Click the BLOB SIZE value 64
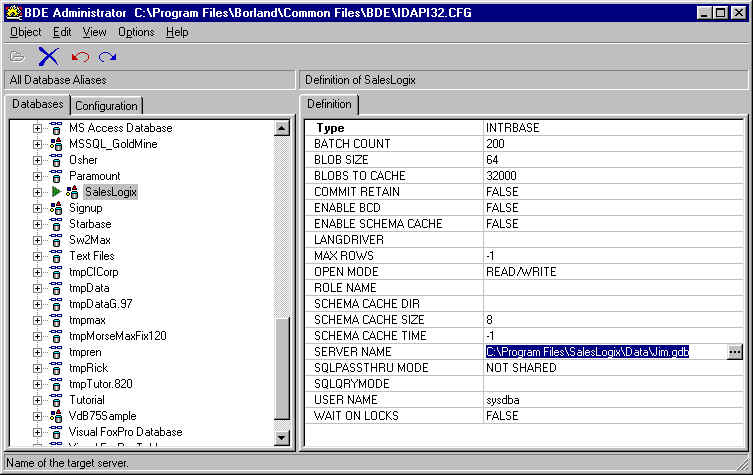Screen dimensions: 753x475 pyautogui.click(x=492, y=160)
